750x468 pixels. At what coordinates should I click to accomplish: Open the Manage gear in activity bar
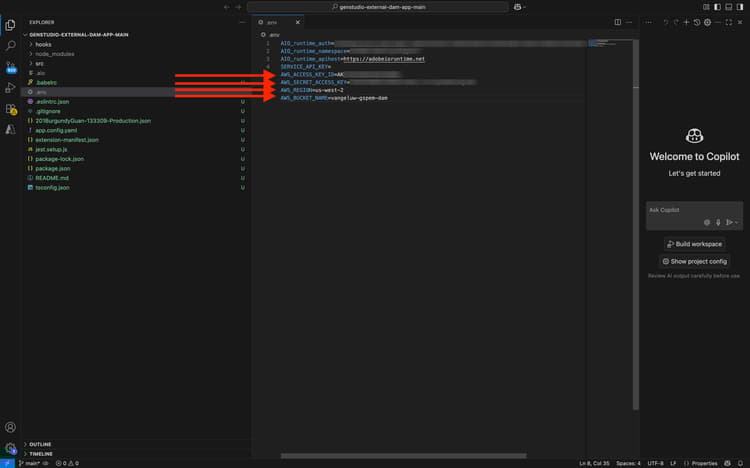click(10, 448)
